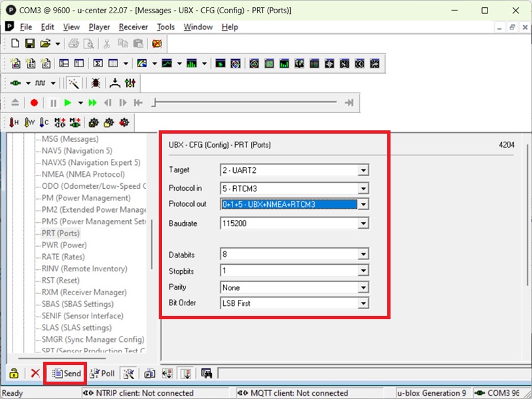532x399 pixels.
Task: Select NAV5 (Navigation 5) in the tree
Action: pyautogui.click(x=77, y=151)
